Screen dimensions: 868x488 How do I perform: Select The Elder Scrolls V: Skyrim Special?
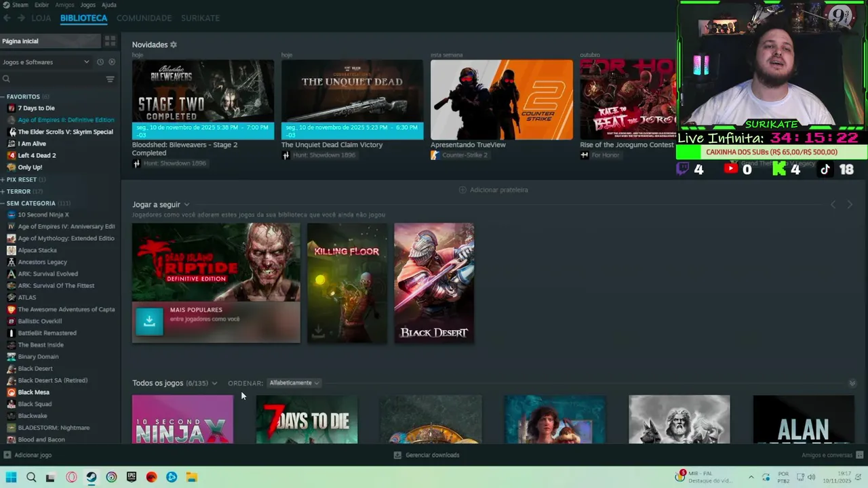click(65, 132)
